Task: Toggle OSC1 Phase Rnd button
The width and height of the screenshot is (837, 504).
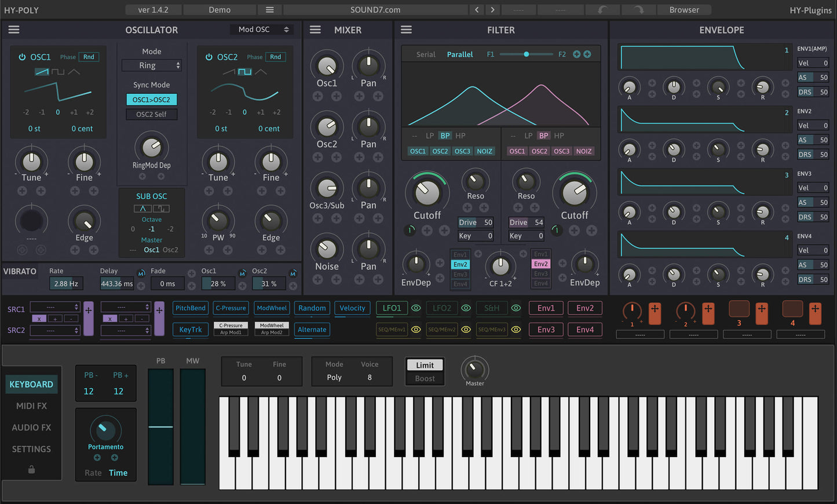Action: [x=89, y=57]
